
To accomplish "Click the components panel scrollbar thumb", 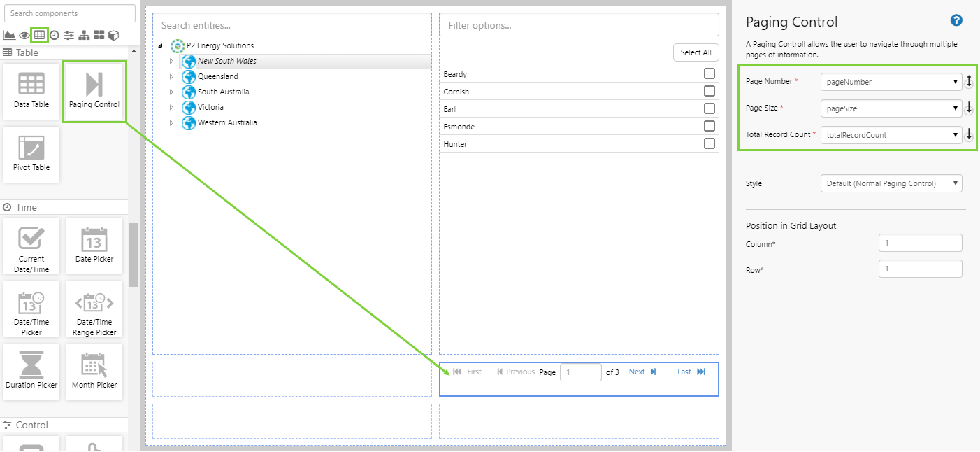I will [x=134, y=255].
